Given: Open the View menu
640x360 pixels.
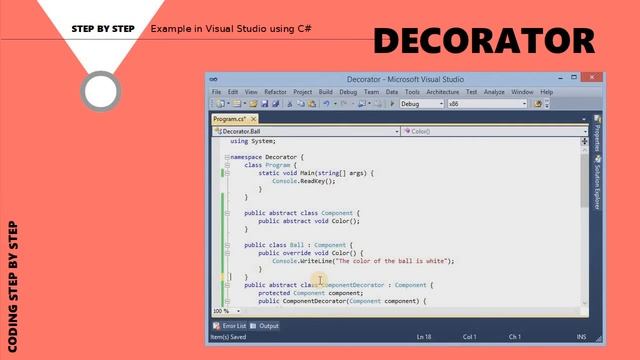Looking at the screenshot, I should 251,92.
